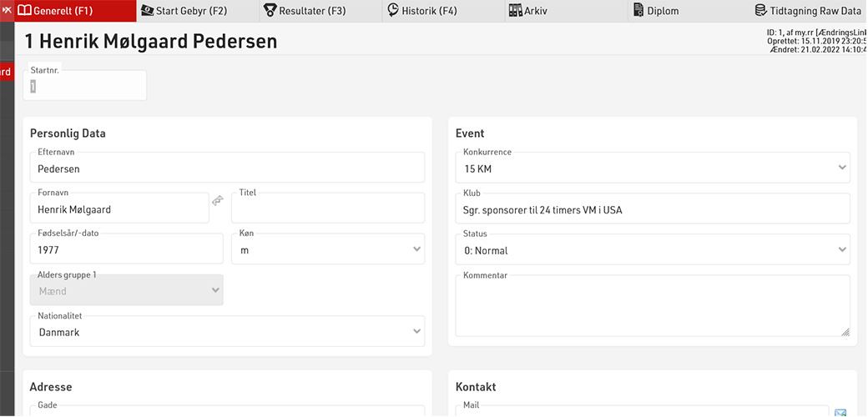868x417 pixels.
Task: Select the Generelt (F1) tab
Action: tap(63, 11)
